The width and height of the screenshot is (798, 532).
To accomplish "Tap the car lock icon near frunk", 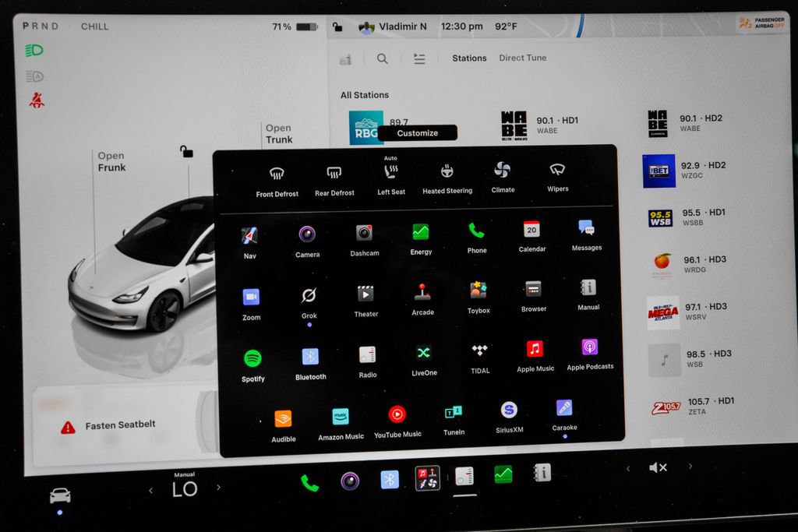I will 186,151.
